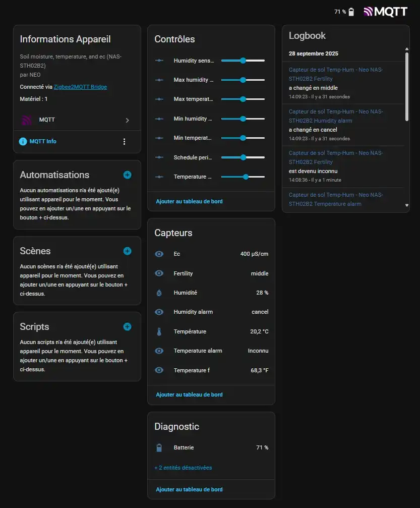
Task: Open the Zigbee2MQTT Bridge link
Action: point(80,87)
